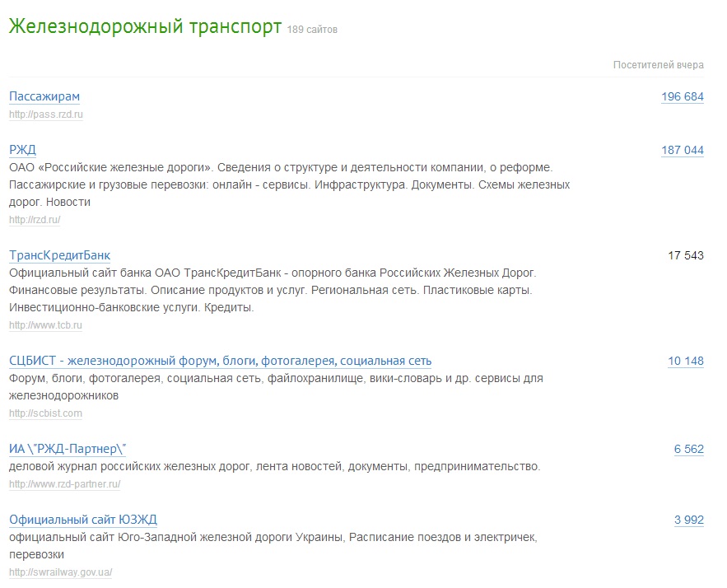
Task: Open visitor stats 187 044
Action: click(682, 149)
